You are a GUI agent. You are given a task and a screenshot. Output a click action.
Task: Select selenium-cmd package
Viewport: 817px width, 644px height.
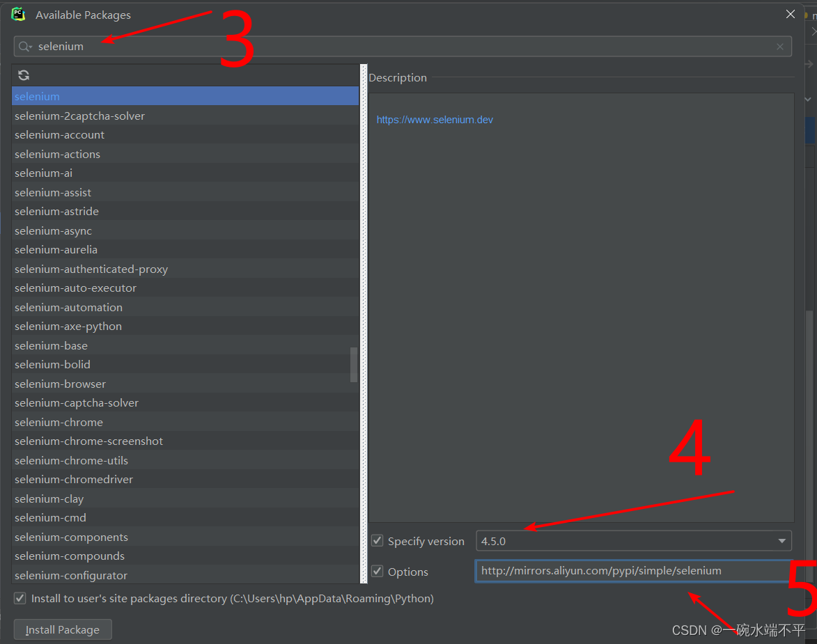(x=185, y=517)
